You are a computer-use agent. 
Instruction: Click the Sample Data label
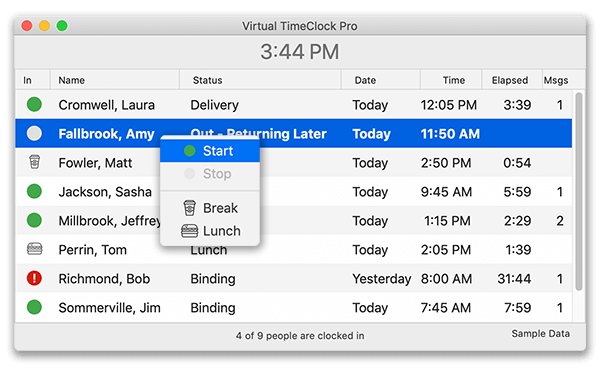[x=541, y=334]
